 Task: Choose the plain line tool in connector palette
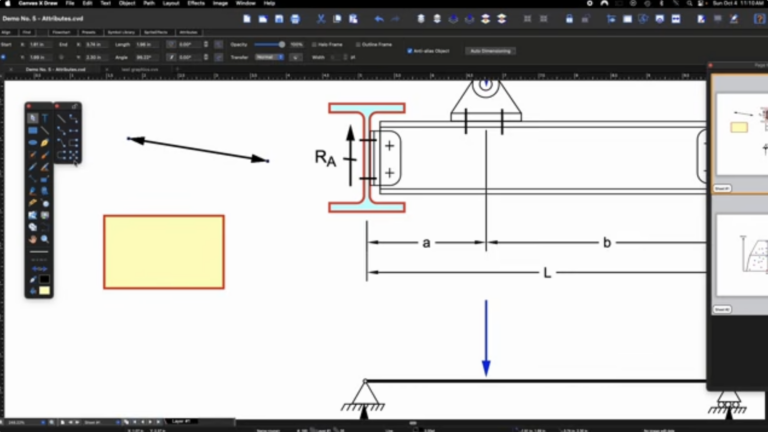61,118
